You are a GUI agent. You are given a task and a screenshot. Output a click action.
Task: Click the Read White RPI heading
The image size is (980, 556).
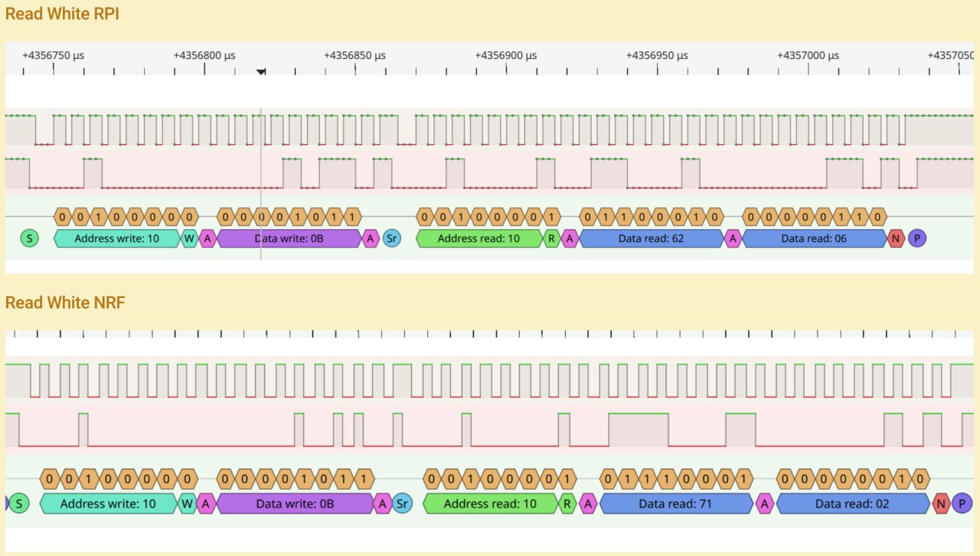[x=62, y=14]
